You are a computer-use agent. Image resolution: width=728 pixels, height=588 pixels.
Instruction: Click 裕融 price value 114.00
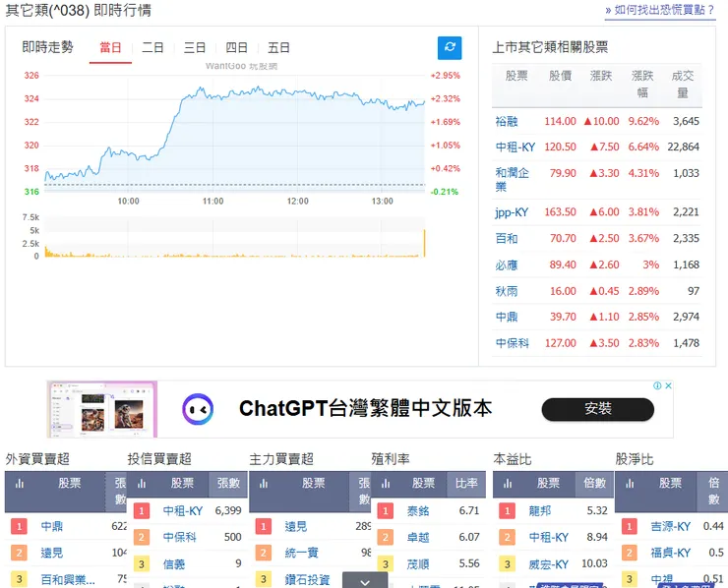tap(561, 122)
